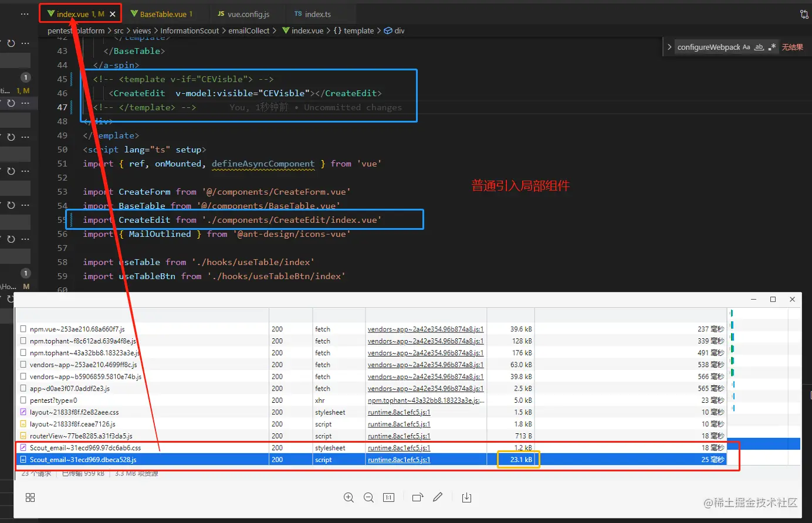This screenshot has width=812, height=523.
Task: Click the 713 B size cell
Action: point(523,436)
